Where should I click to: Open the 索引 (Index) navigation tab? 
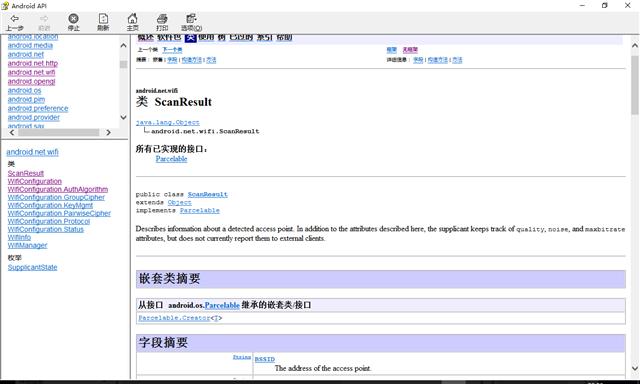pos(264,38)
